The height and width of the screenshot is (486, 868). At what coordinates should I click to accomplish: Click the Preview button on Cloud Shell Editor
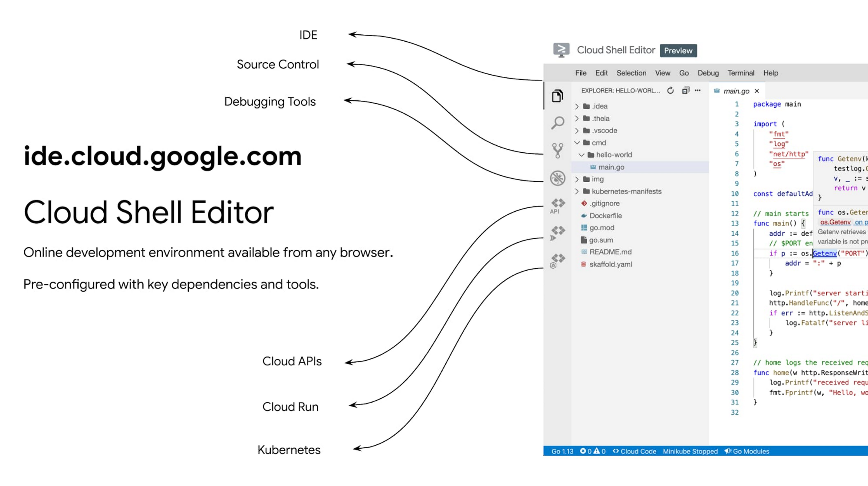coord(679,50)
